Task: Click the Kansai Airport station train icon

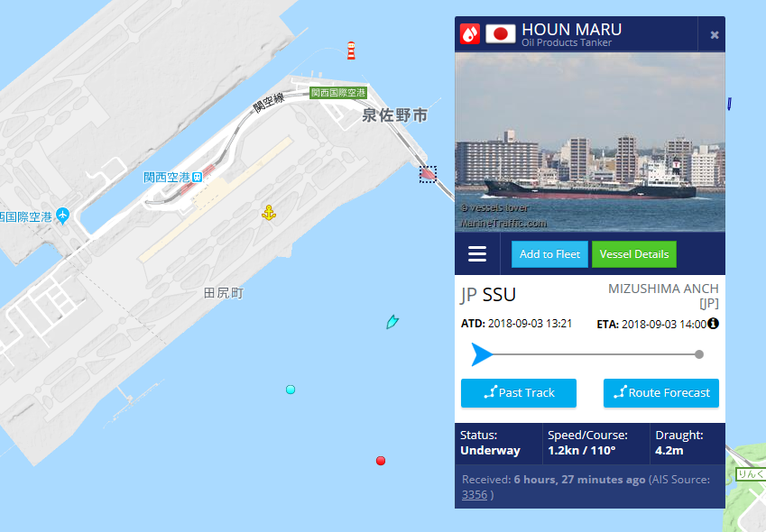Action: pyautogui.click(x=197, y=177)
